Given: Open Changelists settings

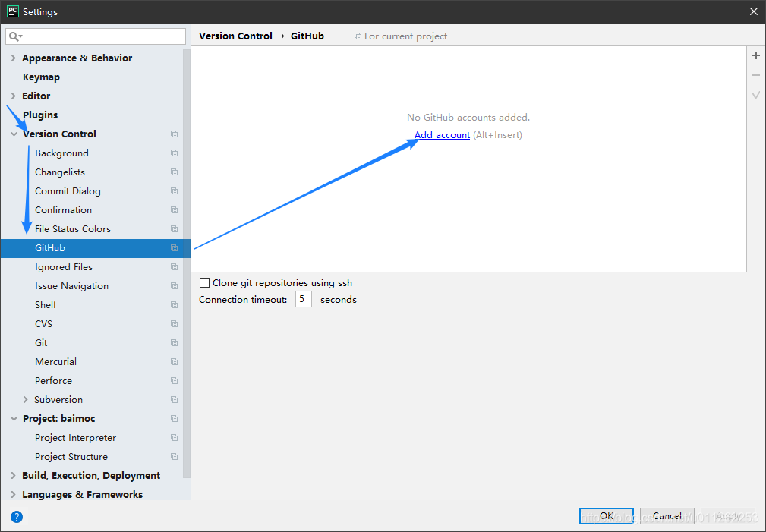Looking at the screenshot, I should (x=60, y=172).
